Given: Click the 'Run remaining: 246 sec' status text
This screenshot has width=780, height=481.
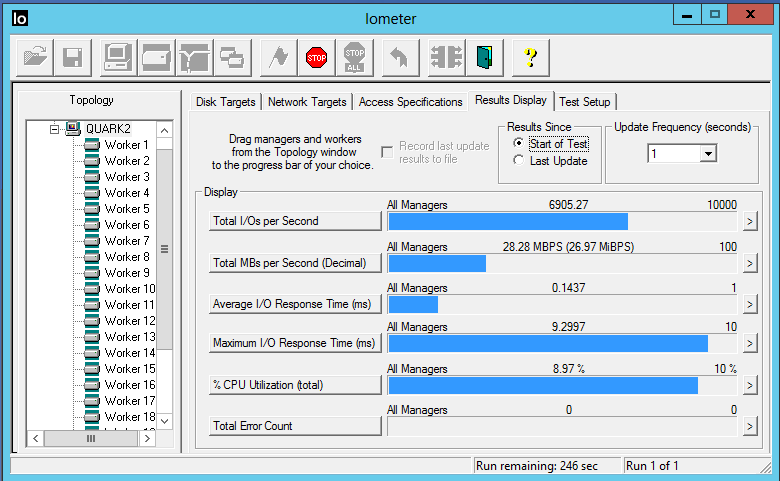Looking at the screenshot, I should 537,466.
